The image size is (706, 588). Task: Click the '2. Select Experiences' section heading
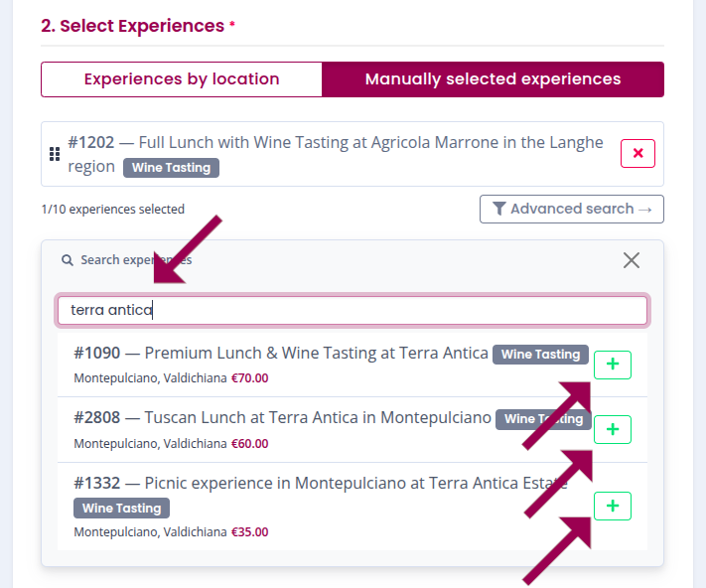point(132,26)
